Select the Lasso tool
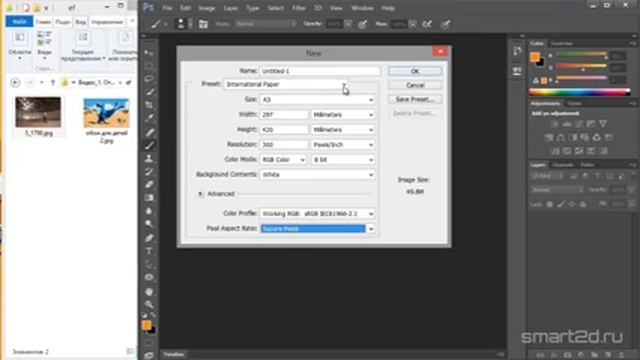Image resolution: width=640 pixels, height=360 pixels. coord(149,79)
